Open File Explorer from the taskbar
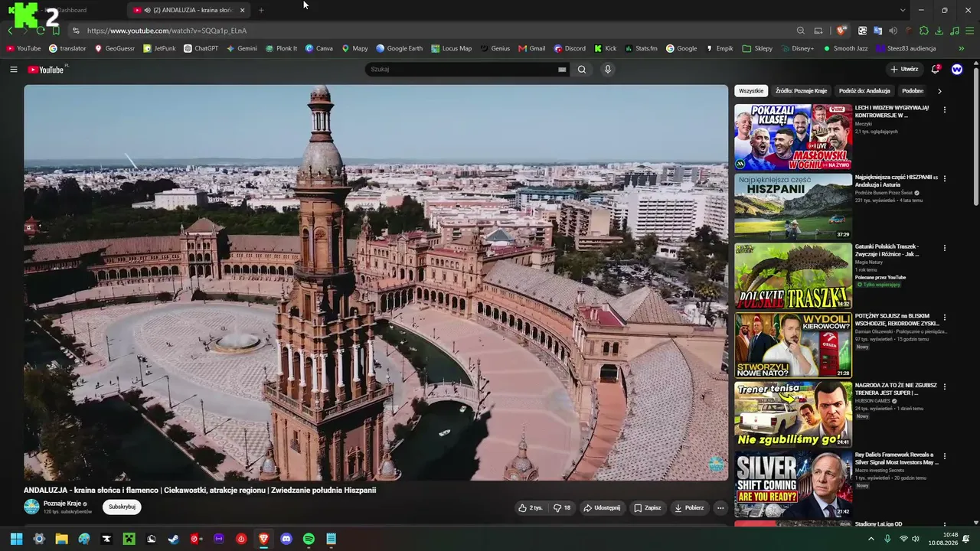The width and height of the screenshot is (980, 551). [x=61, y=539]
